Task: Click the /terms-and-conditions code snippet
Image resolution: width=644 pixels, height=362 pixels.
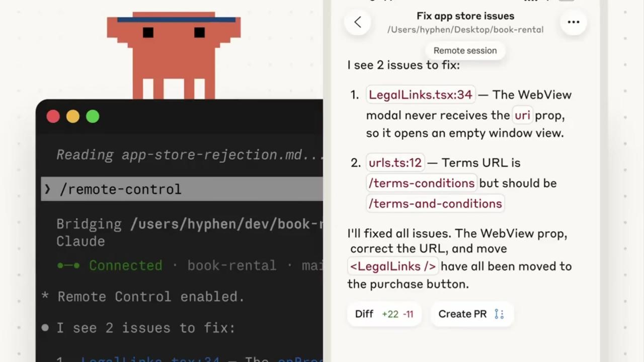Action: 435,204
